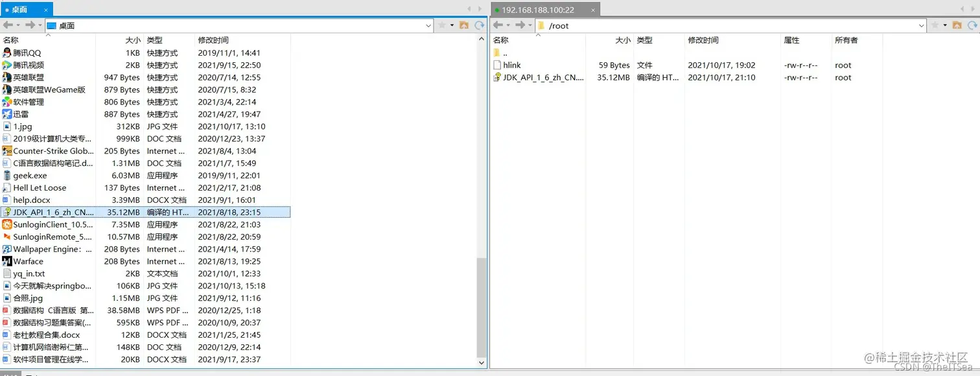The image size is (980, 376).
Task: Select the help.docx file name
Action: tap(31, 200)
